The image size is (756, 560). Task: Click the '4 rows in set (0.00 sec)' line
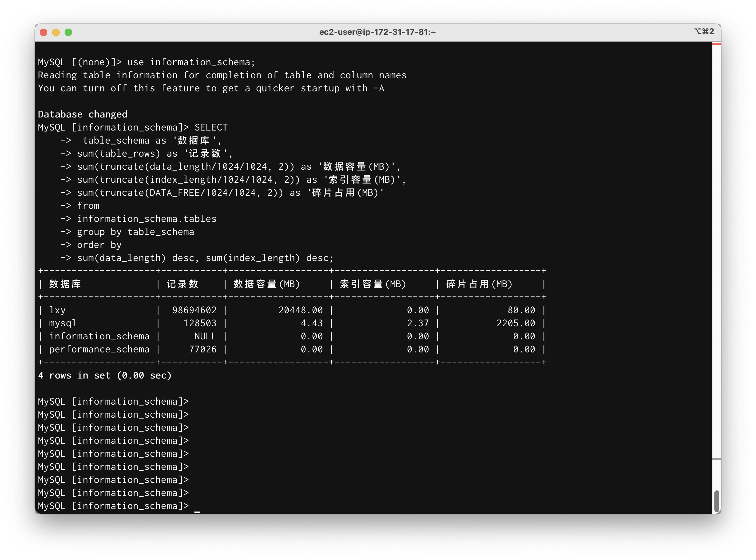pos(105,375)
